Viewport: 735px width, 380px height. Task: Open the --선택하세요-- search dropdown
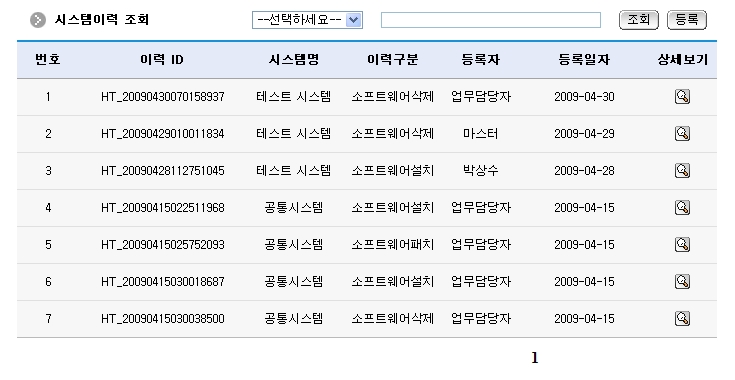[x=307, y=20]
